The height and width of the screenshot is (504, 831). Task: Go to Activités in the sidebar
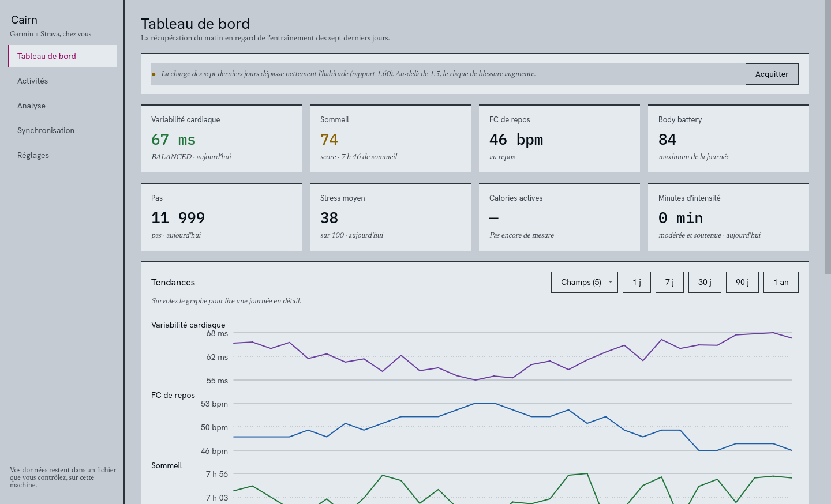62,81
